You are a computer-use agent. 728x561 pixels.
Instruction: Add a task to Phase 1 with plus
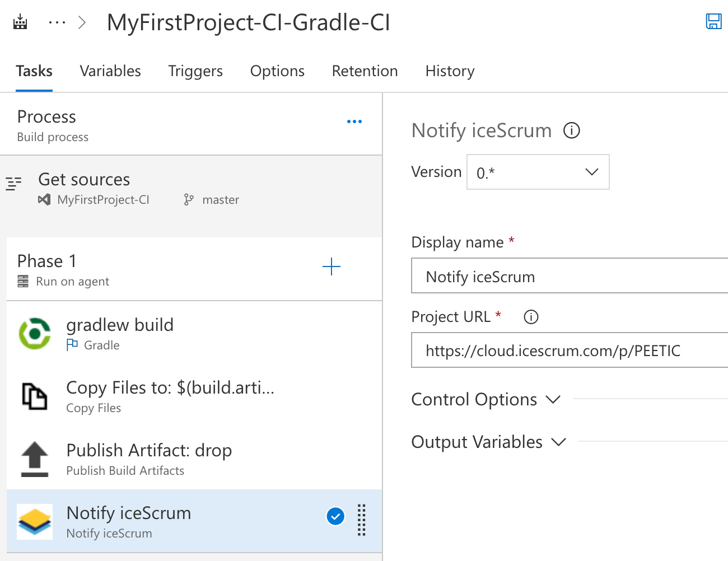332,267
